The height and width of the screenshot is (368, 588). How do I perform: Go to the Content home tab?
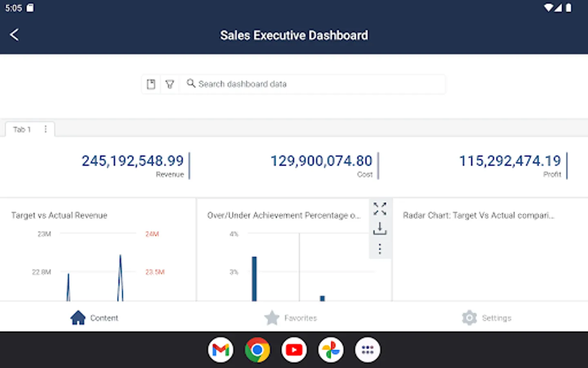94,318
